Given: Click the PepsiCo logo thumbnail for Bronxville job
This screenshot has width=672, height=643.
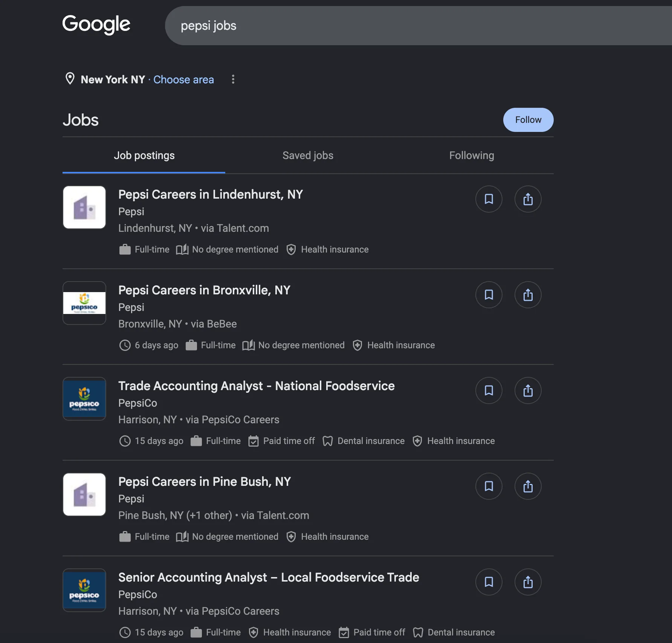Looking at the screenshot, I should coord(84,303).
